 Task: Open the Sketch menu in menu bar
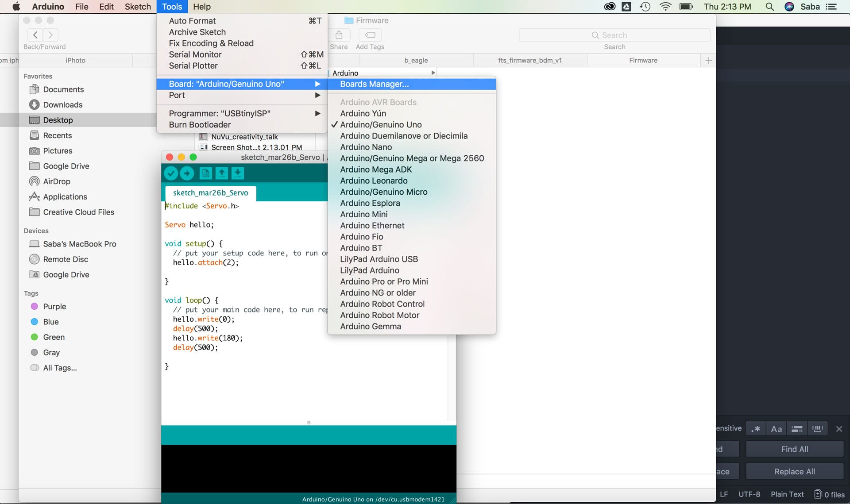(138, 7)
